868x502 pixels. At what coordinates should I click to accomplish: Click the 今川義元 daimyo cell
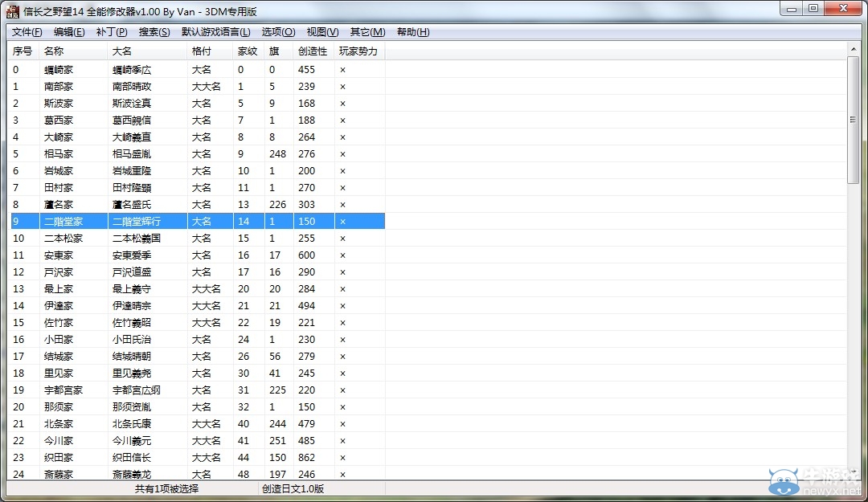tap(132, 441)
